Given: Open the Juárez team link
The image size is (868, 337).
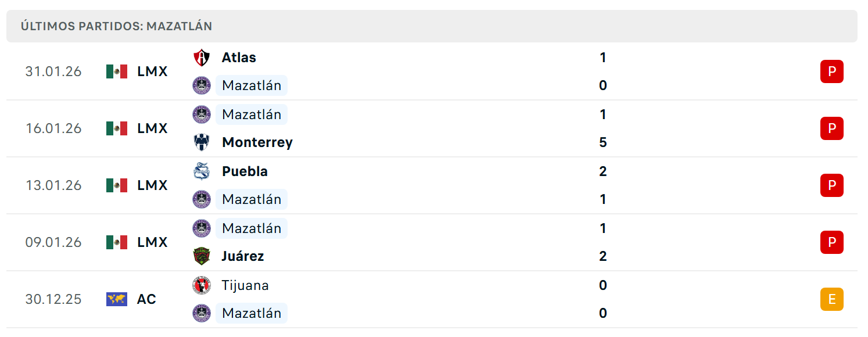Looking at the screenshot, I should tap(243, 256).
